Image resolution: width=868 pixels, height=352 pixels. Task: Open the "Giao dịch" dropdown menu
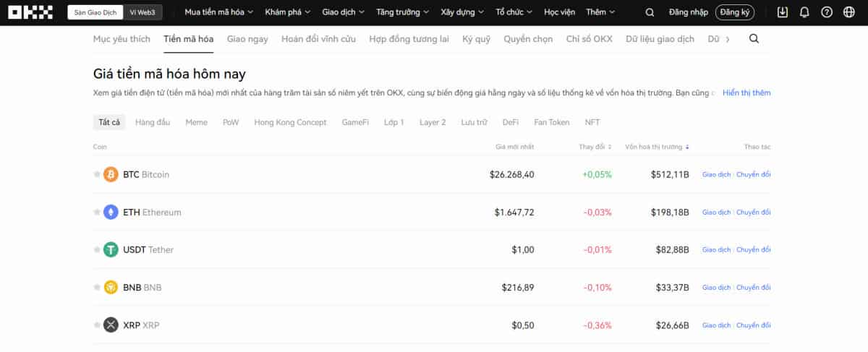pos(343,12)
